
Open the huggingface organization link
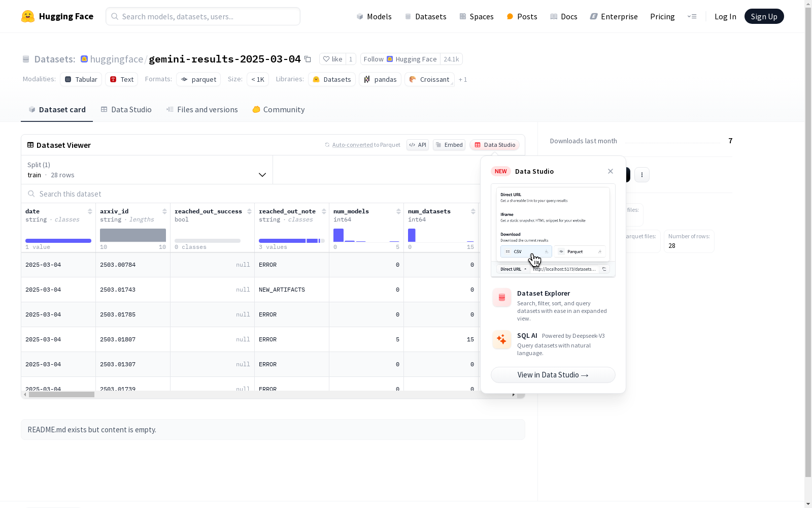116,59
